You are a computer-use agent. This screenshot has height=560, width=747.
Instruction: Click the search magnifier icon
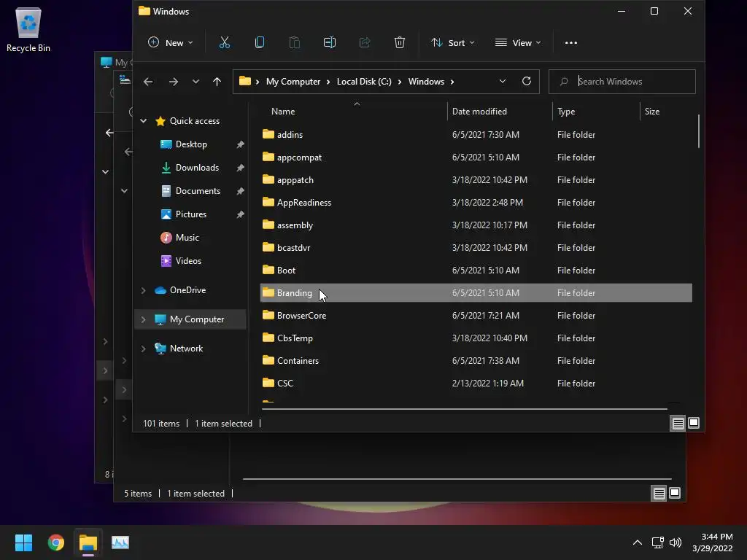coord(564,82)
